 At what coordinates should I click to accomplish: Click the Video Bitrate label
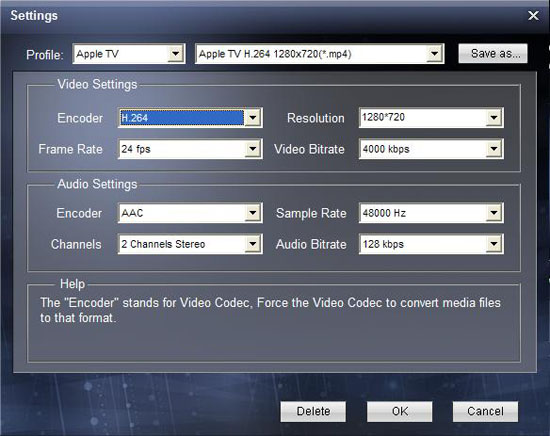[x=309, y=149]
